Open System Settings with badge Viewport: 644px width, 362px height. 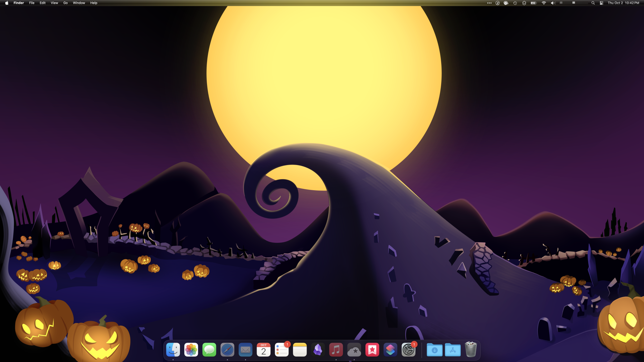coord(408,350)
